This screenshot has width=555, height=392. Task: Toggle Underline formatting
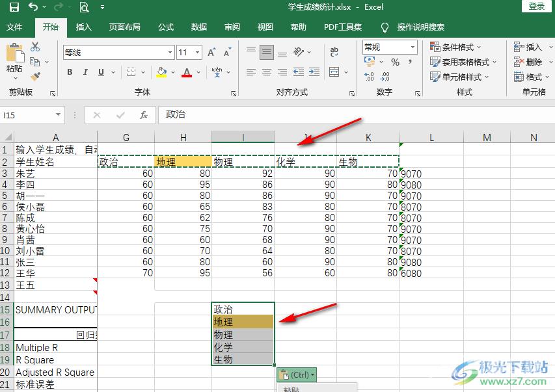click(102, 72)
